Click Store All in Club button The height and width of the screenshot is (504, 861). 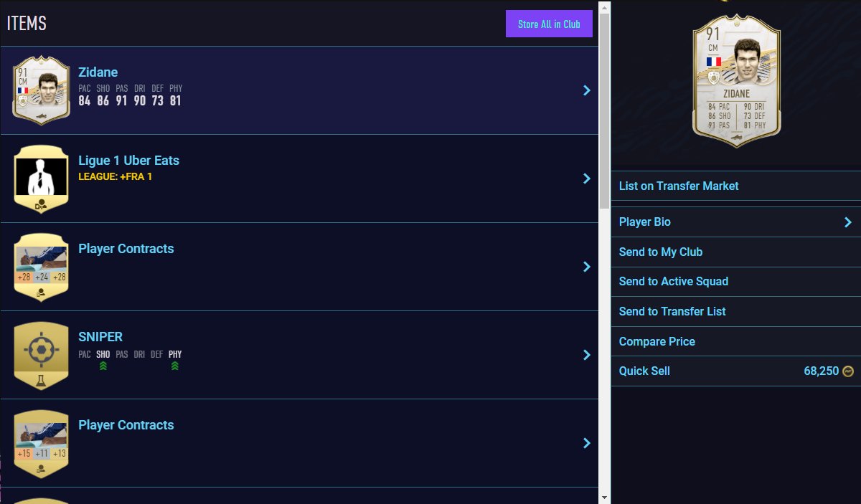(549, 24)
